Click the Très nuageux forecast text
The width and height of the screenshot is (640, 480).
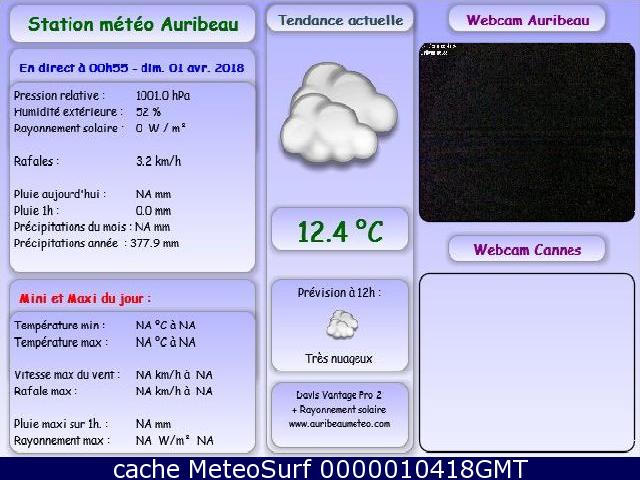pos(339,358)
